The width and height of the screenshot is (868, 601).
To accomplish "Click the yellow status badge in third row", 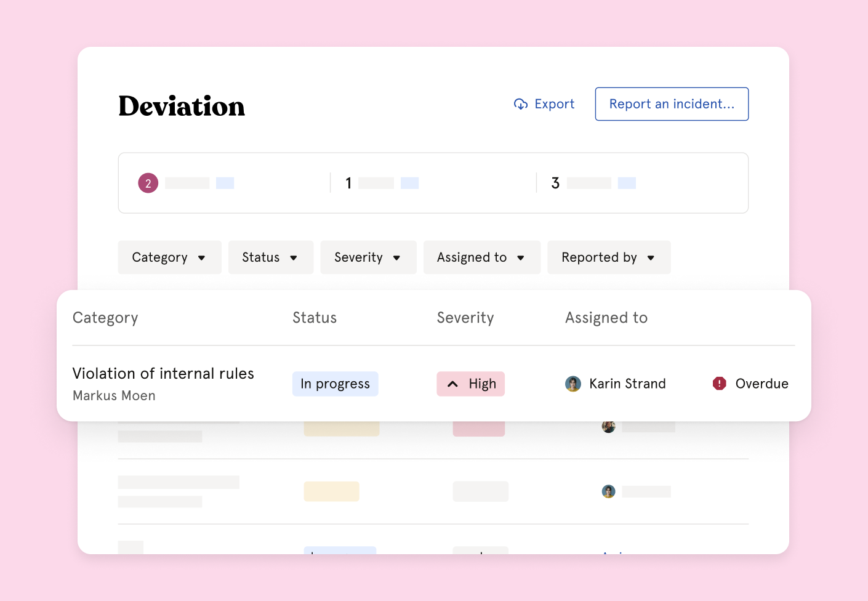I will point(331,491).
